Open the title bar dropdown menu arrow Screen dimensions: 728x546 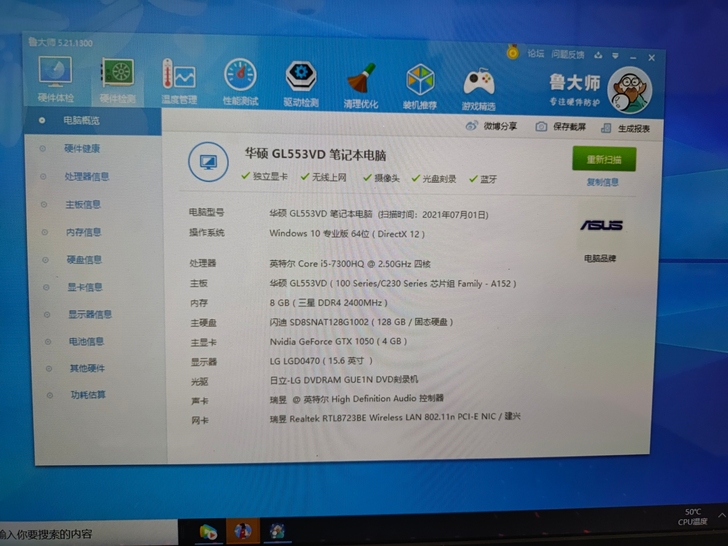click(x=615, y=56)
